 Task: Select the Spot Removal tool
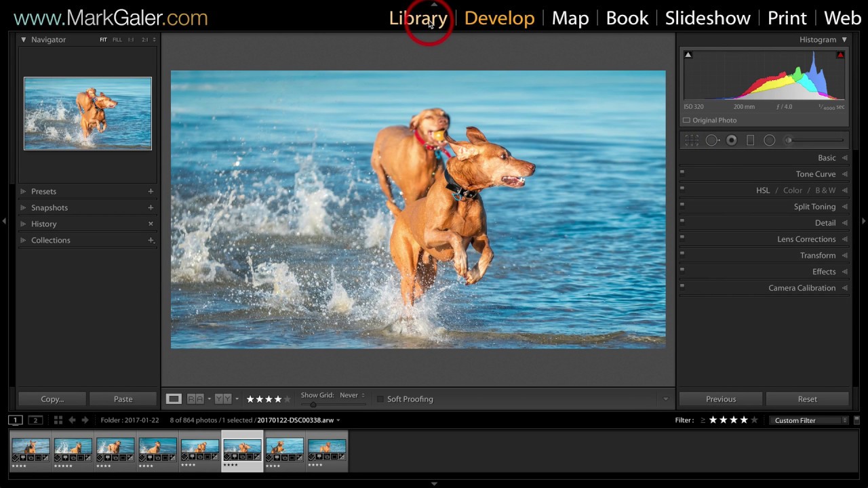[711, 140]
